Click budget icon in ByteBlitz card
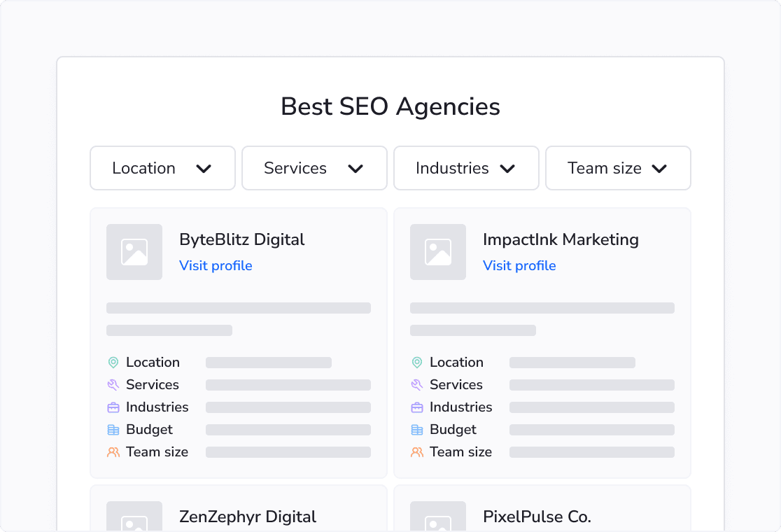This screenshot has width=781, height=532. click(x=113, y=430)
